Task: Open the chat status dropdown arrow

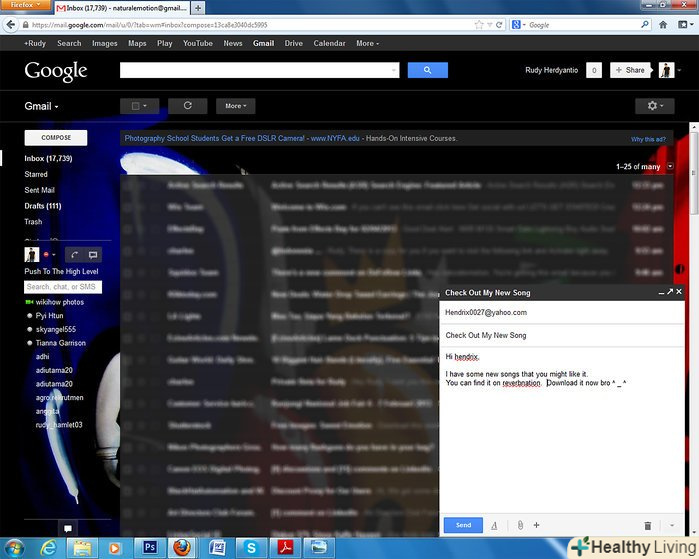Action: tap(53, 255)
